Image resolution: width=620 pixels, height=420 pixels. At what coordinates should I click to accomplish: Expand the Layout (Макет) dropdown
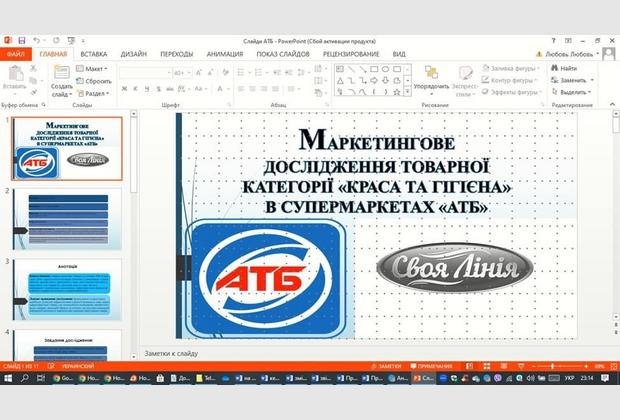point(98,69)
